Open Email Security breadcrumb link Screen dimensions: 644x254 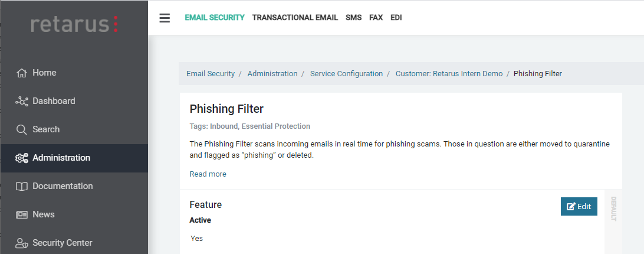(211, 74)
